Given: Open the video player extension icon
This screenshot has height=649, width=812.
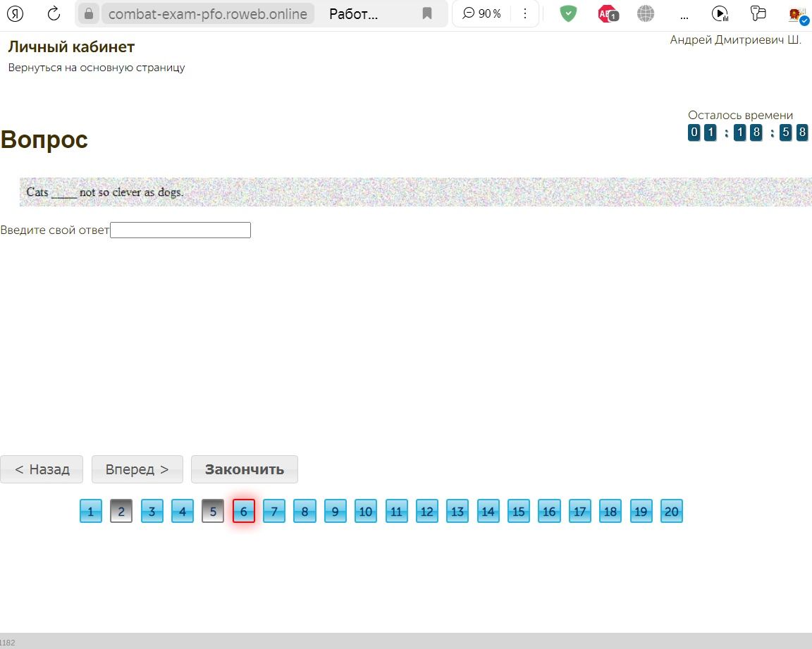Looking at the screenshot, I should point(720,13).
